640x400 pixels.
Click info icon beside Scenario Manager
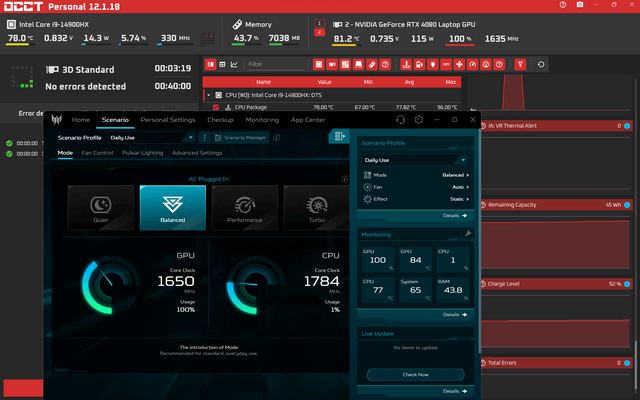[276, 138]
